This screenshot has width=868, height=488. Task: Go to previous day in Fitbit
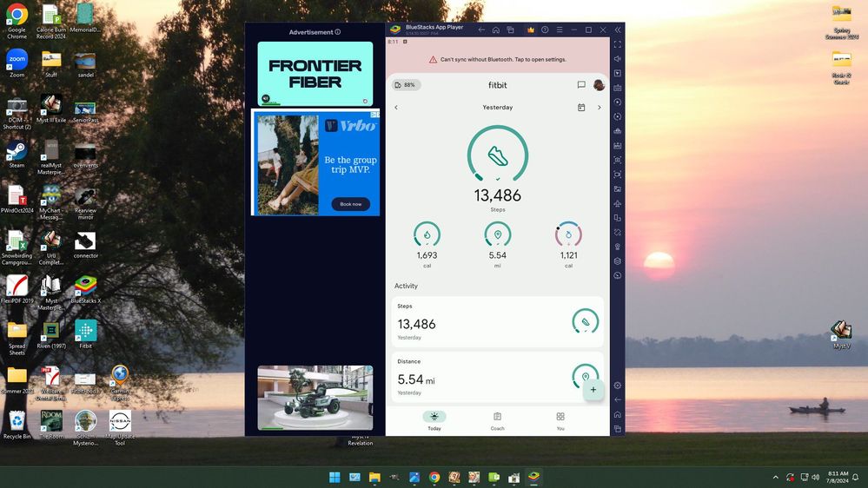[x=396, y=108]
